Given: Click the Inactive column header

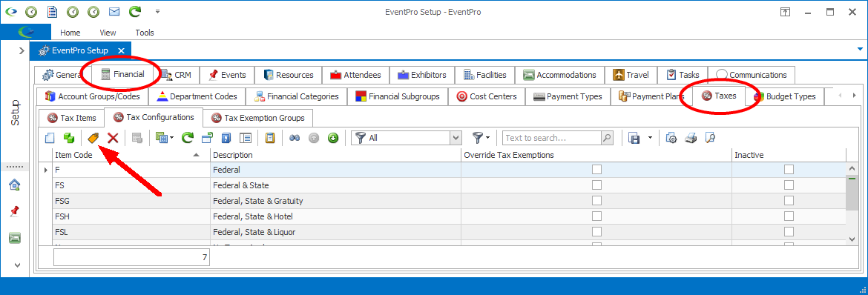Looking at the screenshot, I should click(789, 155).
